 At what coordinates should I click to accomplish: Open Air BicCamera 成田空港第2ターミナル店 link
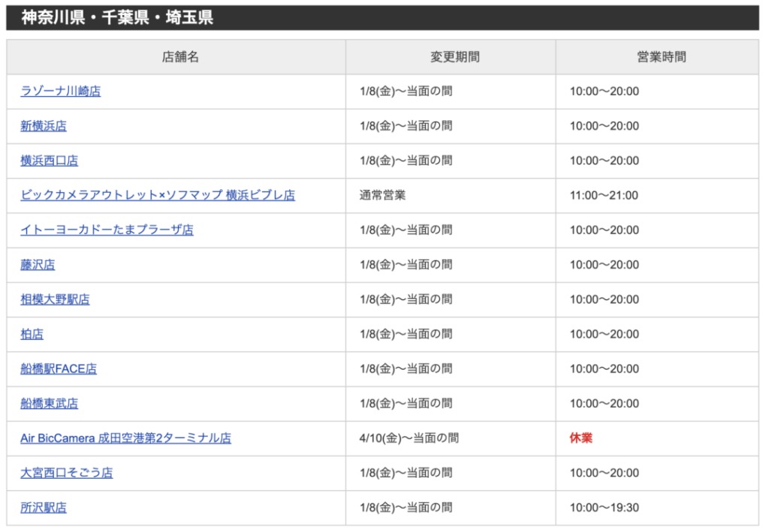125,438
